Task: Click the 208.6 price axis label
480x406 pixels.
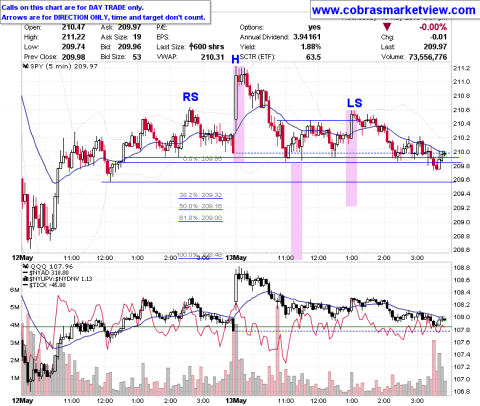Action: [x=462, y=250]
